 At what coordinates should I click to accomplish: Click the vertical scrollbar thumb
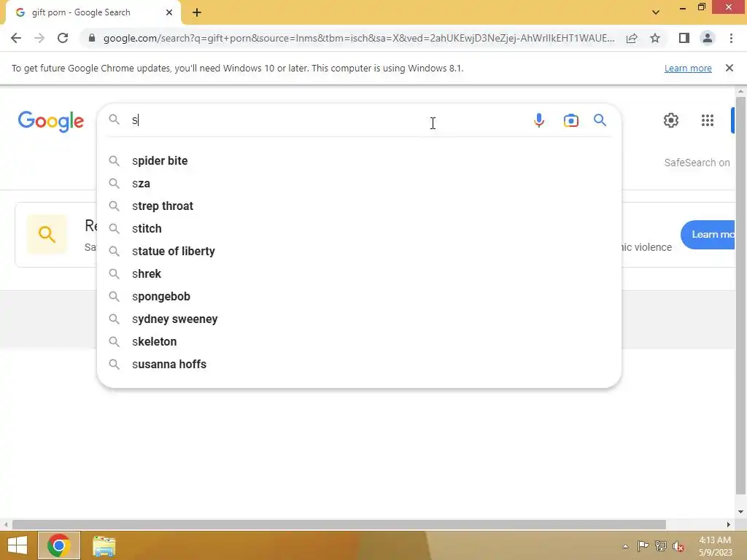click(x=740, y=295)
